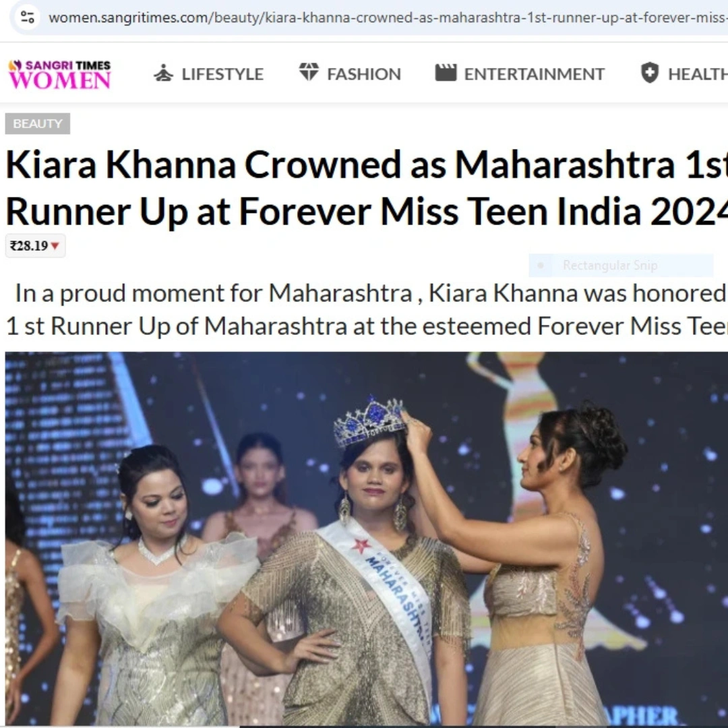The width and height of the screenshot is (728, 728).
Task: Click the Fashion diamond icon
Action: point(309,72)
